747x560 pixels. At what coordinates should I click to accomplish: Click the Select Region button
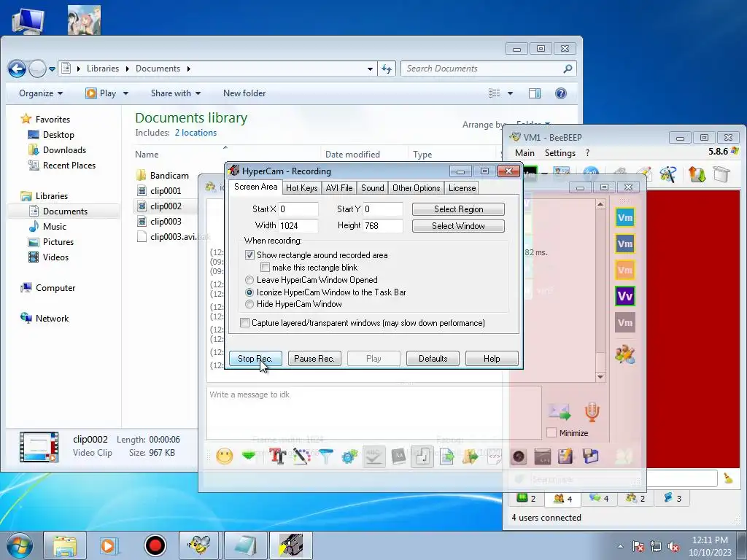[458, 209]
